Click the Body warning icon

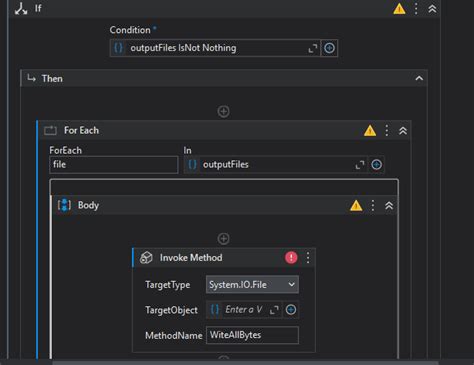coord(356,206)
